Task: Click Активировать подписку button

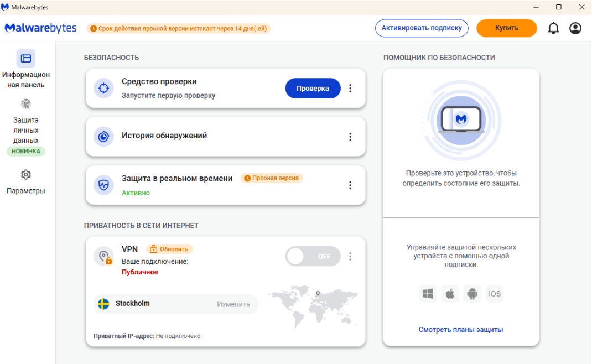Action: (x=422, y=28)
